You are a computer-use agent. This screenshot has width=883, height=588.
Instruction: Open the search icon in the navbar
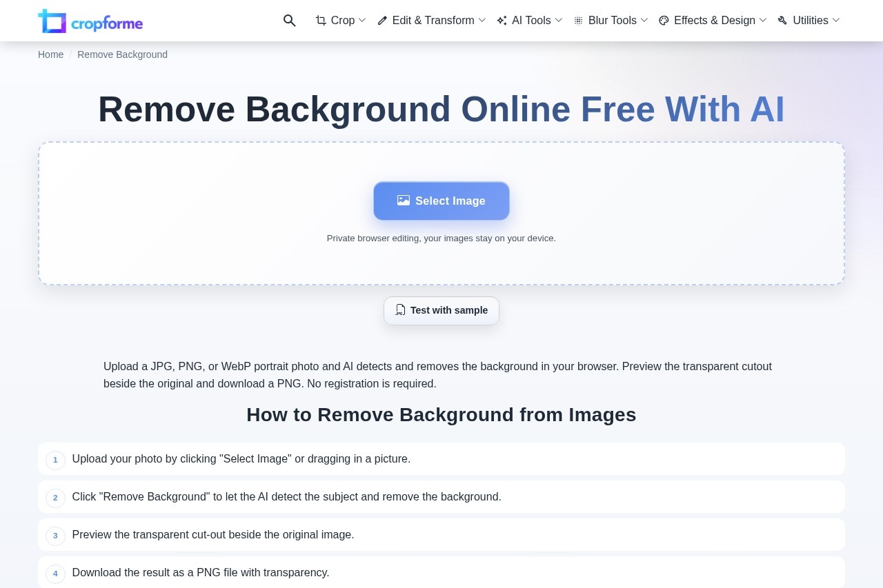pos(290,21)
